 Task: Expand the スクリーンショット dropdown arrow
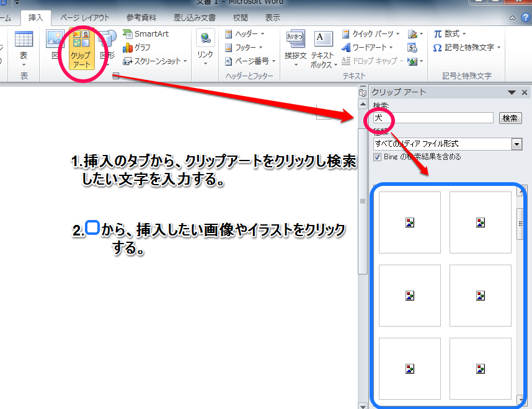(185, 61)
